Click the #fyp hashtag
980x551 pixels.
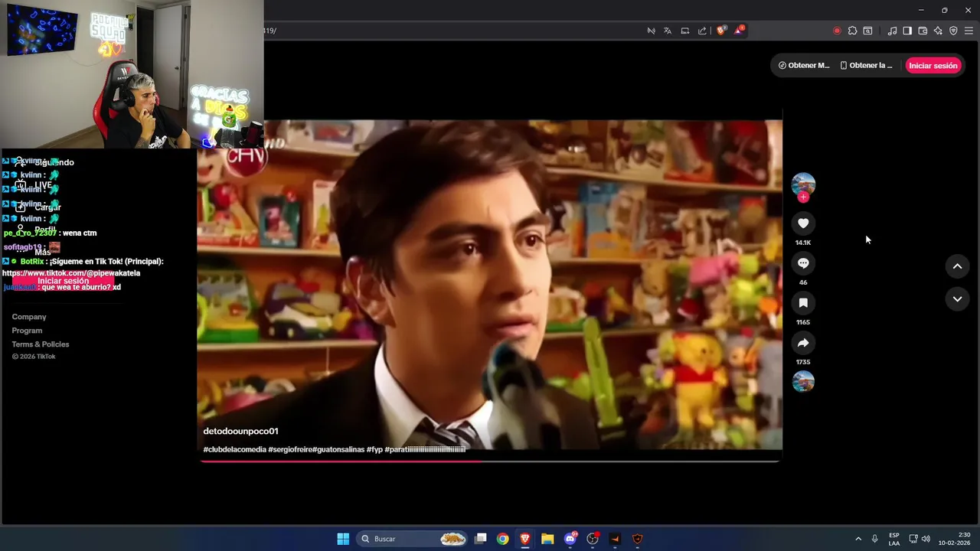(374, 450)
